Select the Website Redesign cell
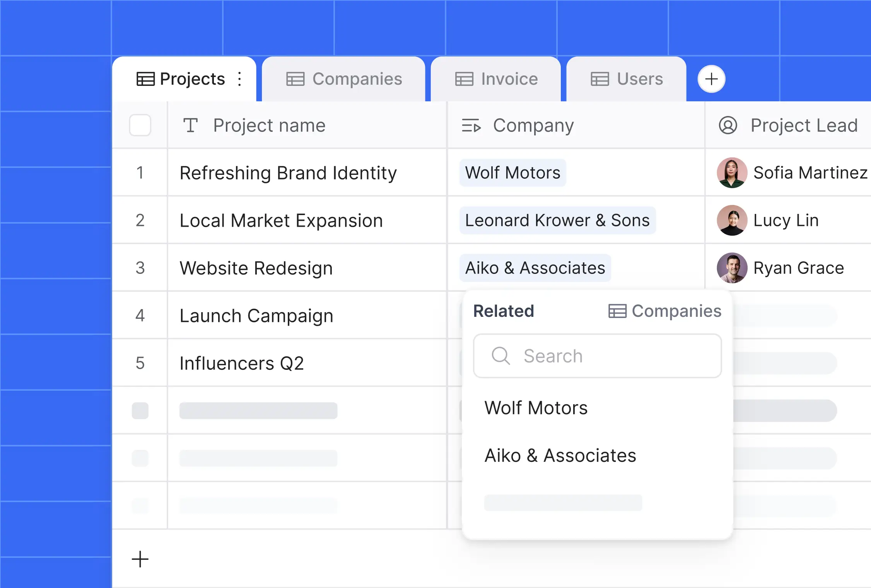 (307, 268)
